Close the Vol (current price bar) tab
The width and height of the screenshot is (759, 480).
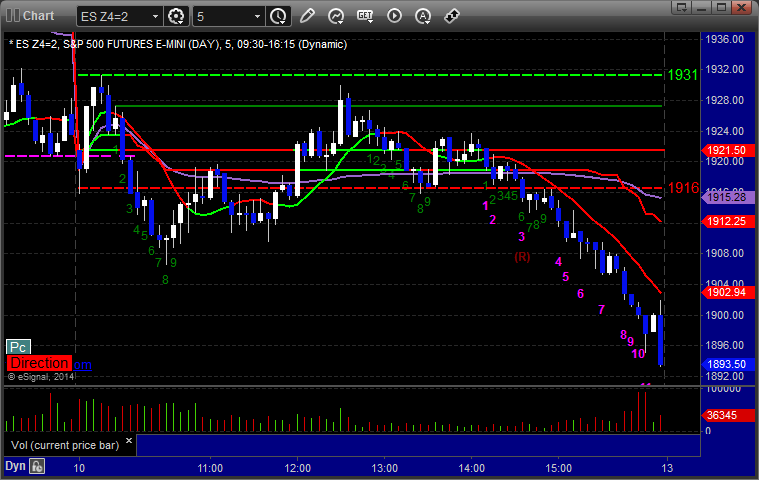pyautogui.click(x=129, y=440)
